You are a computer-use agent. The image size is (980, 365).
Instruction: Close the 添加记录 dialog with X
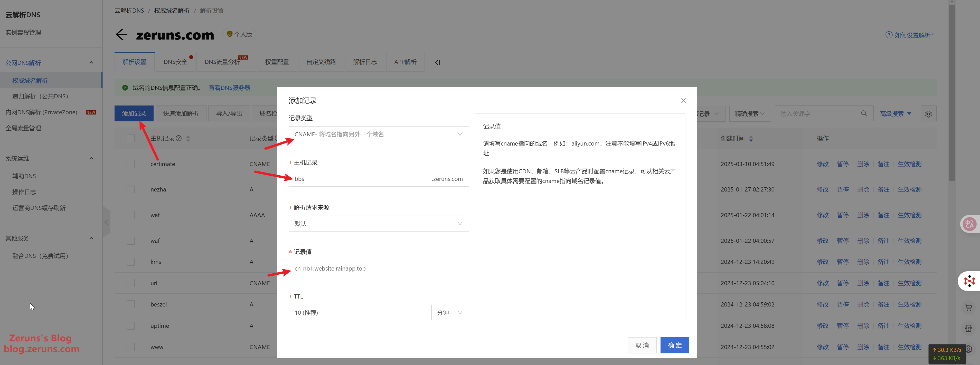click(683, 100)
